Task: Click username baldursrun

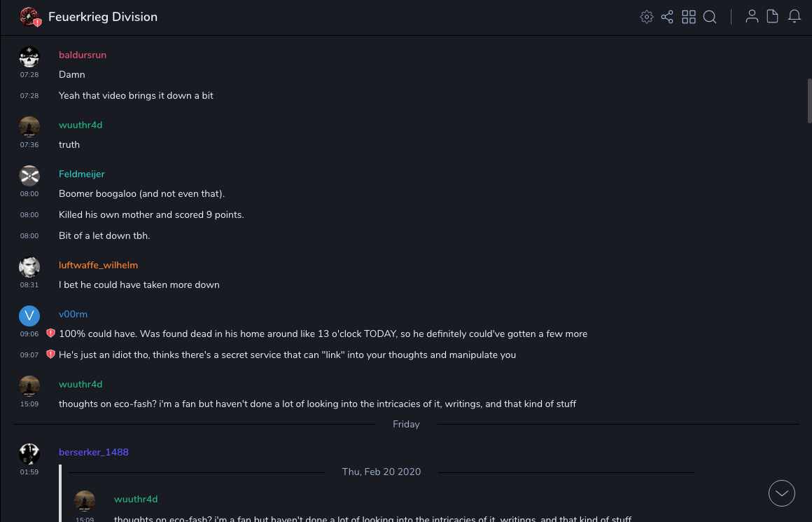Action: click(x=83, y=55)
